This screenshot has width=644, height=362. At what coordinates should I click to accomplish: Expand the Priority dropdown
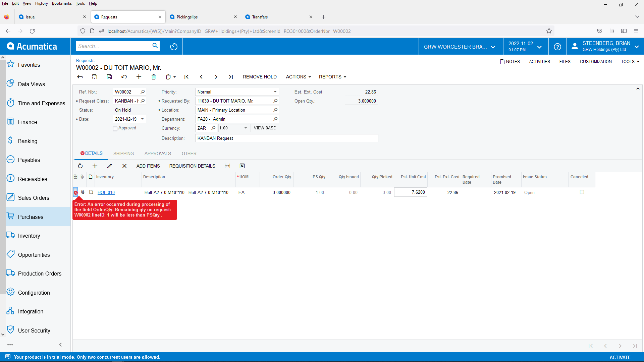pyautogui.click(x=275, y=92)
